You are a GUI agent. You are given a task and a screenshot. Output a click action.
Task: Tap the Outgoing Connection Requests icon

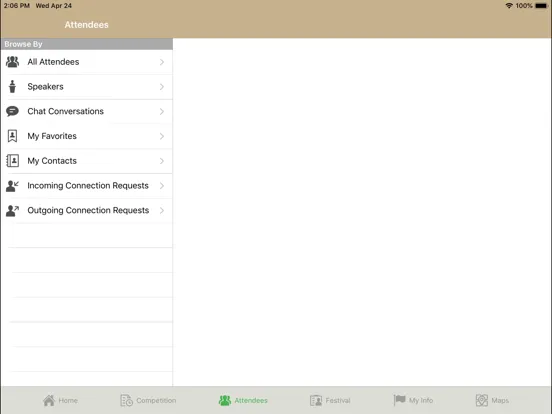(x=12, y=211)
